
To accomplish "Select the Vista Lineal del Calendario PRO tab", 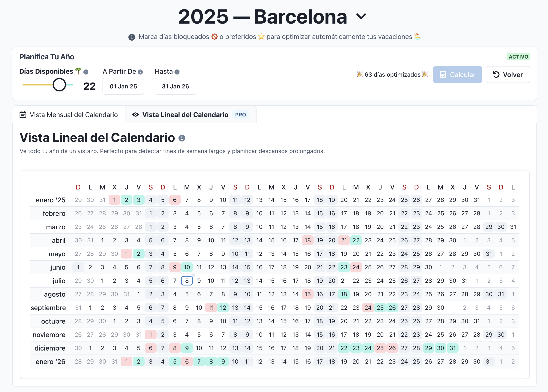I will pyautogui.click(x=191, y=115).
